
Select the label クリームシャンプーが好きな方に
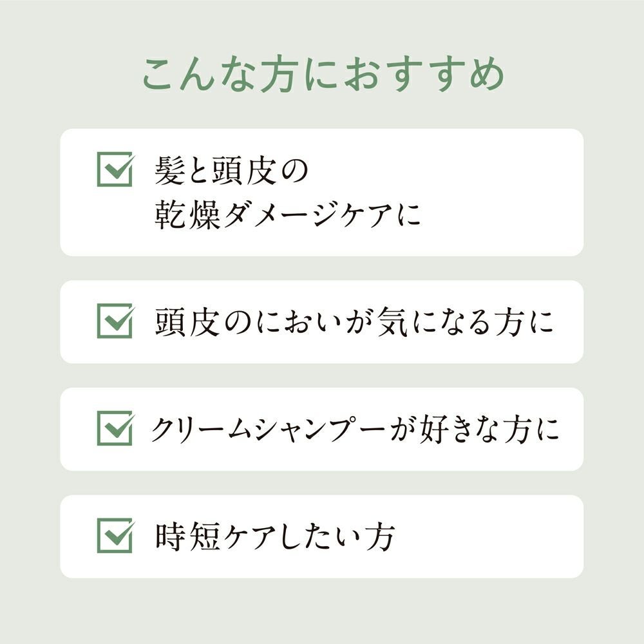click(x=354, y=430)
